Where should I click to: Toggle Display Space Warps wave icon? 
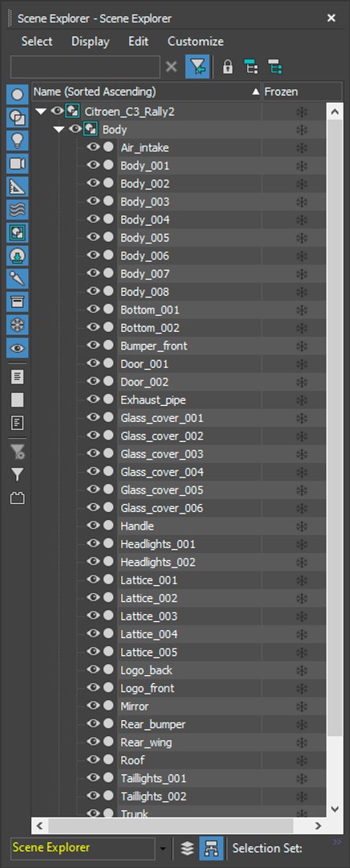pyautogui.click(x=17, y=210)
